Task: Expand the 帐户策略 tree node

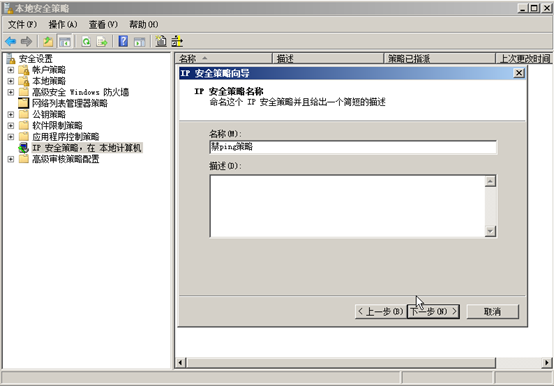Action: click(x=11, y=70)
